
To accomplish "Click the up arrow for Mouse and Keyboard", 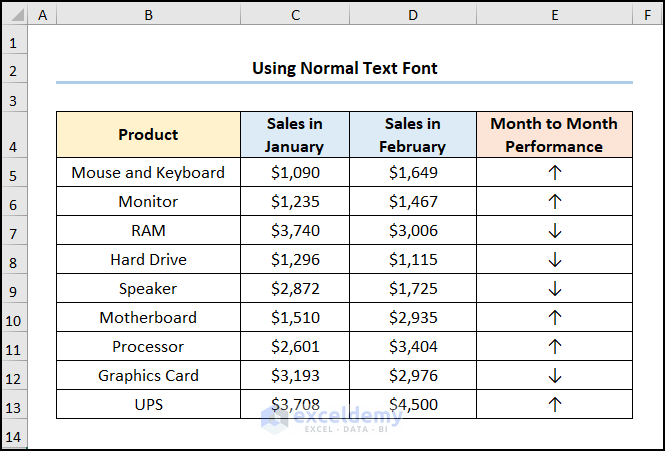I will (x=555, y=172).
